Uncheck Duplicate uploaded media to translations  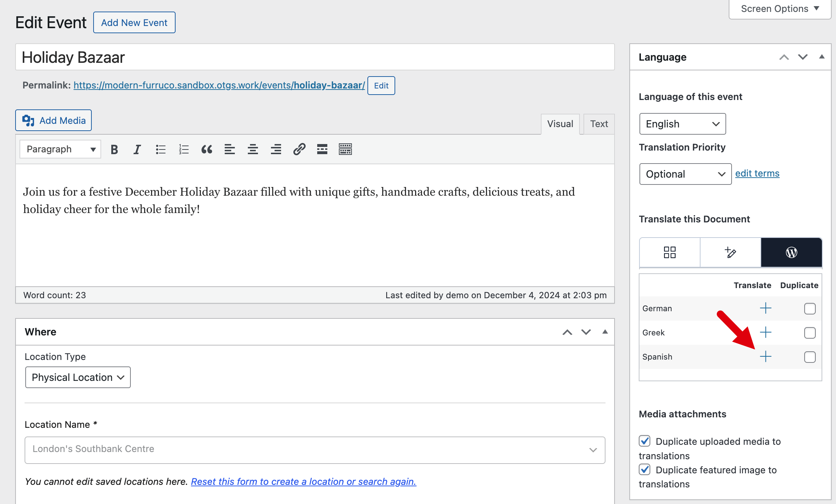645,441
